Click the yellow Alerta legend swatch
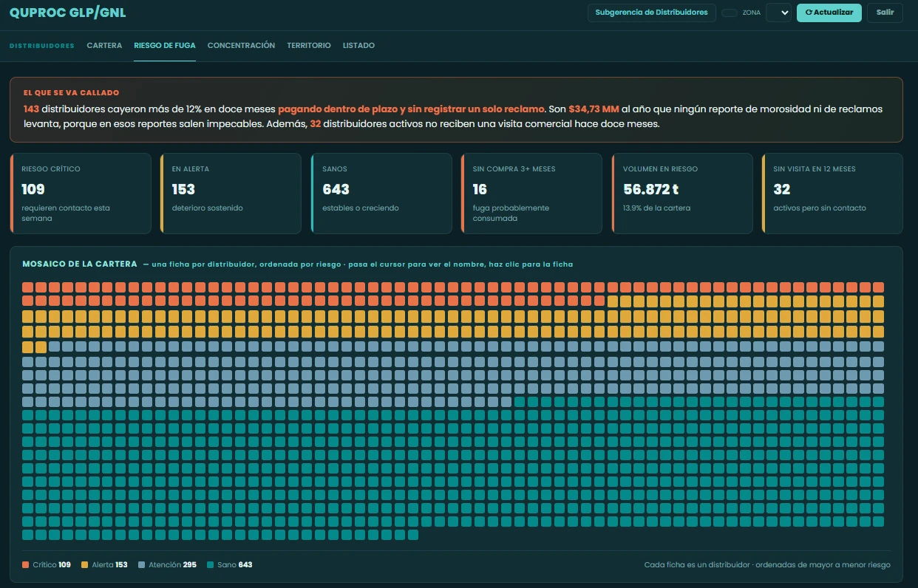918x588 pixels. pyautogui.click(x=84, y=565)
